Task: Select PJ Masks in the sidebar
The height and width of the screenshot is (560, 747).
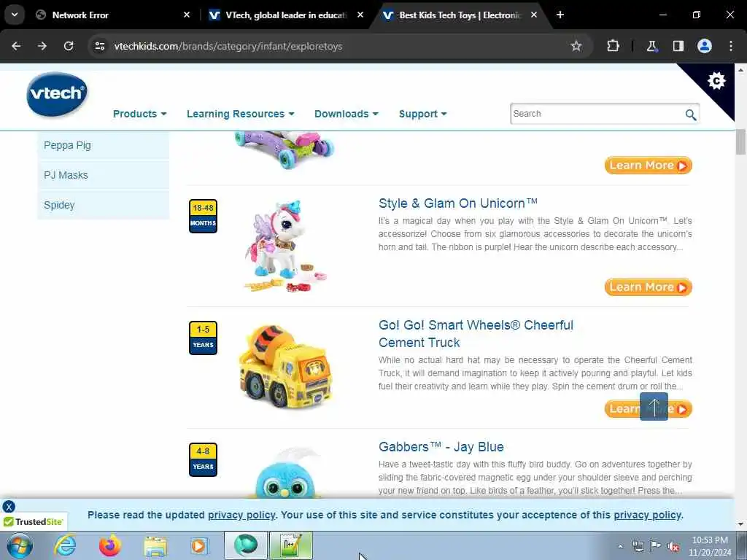Action: [104, 175]
